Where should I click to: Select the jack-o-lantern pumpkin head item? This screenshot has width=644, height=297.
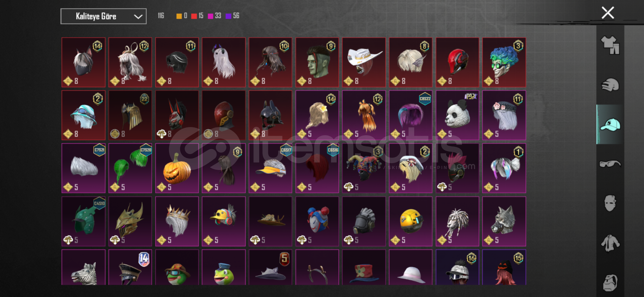tap(177, 168)
